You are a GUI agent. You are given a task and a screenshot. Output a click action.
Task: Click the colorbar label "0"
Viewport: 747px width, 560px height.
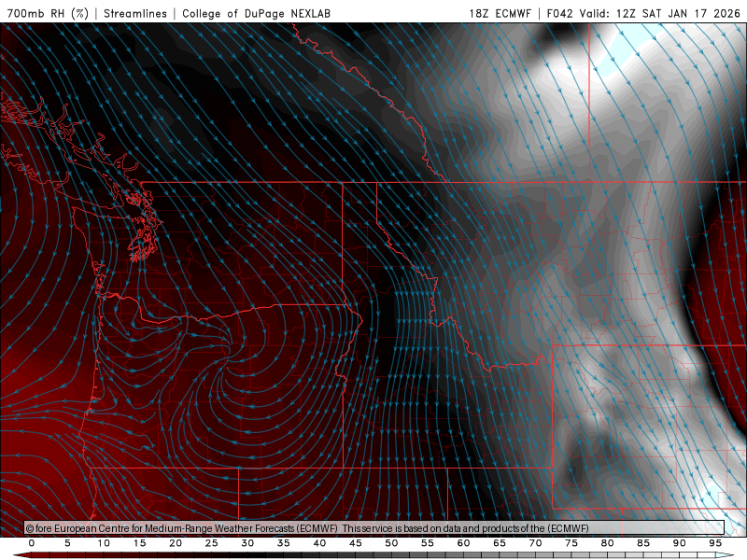pyautogui.click(x=32, y=543)
